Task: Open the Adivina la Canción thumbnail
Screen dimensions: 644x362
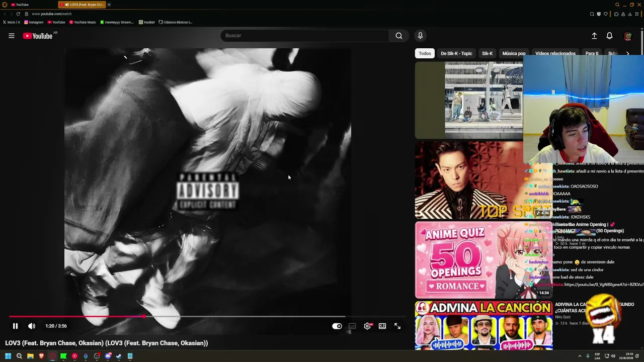Action: coord(484,325)
